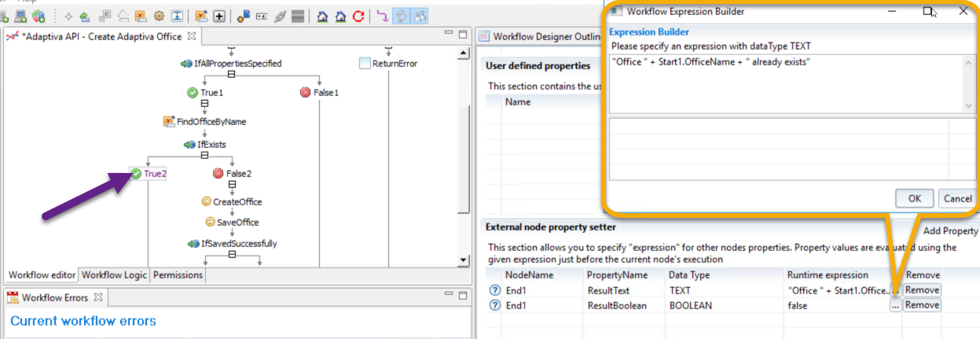Click the gear cog toolbar icon
Image resolution: width=980 pixels, height=339 pixels.
[x=158, y=16]
